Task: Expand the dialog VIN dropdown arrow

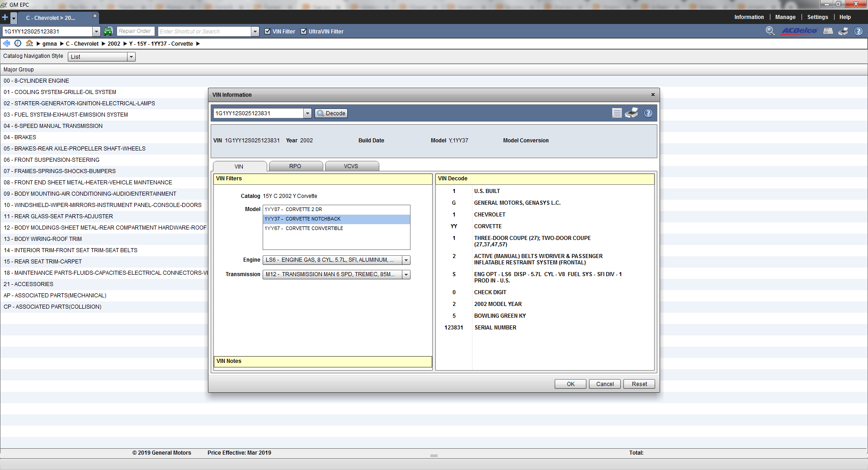Action: [x=308, y=113]
